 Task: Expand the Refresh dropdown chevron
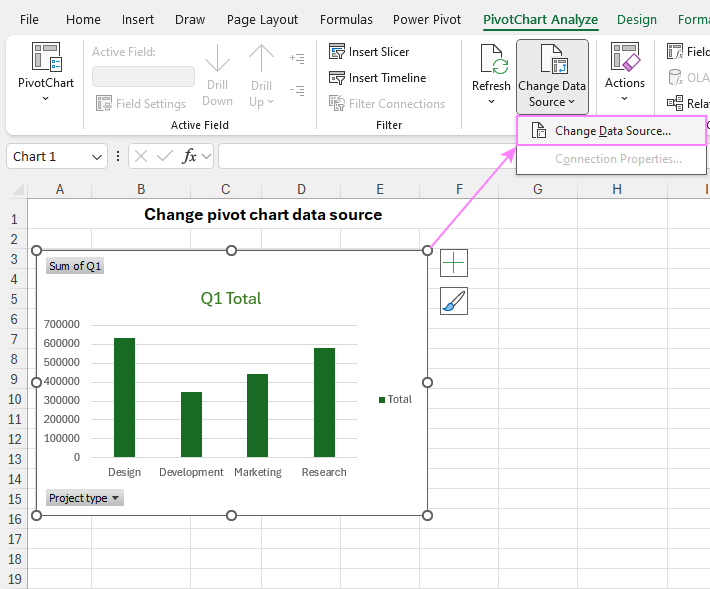click(491, 101)
